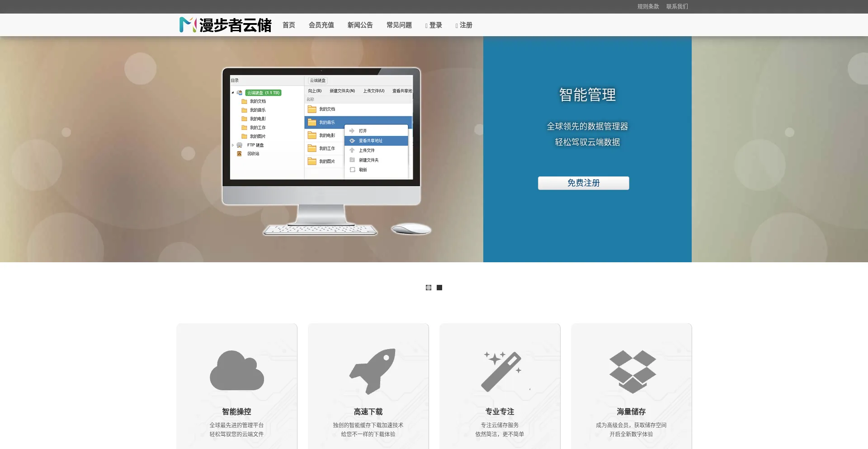The width and height of the screenshot is (868, 449).
Task: Click text 独创的智能缓存下载加速技术
Action: pyautogui.click(x=368, y=425)
